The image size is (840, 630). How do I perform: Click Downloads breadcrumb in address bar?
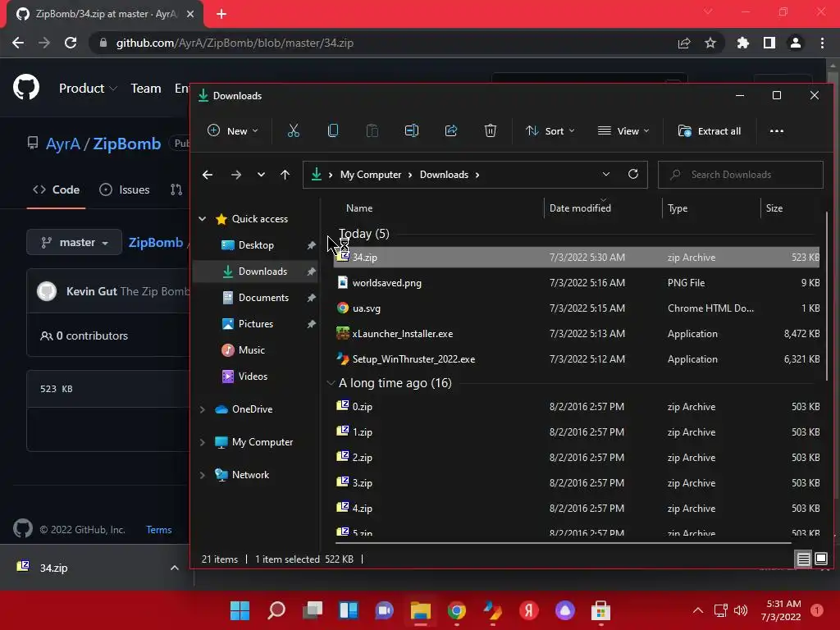(x=444, y=175)
